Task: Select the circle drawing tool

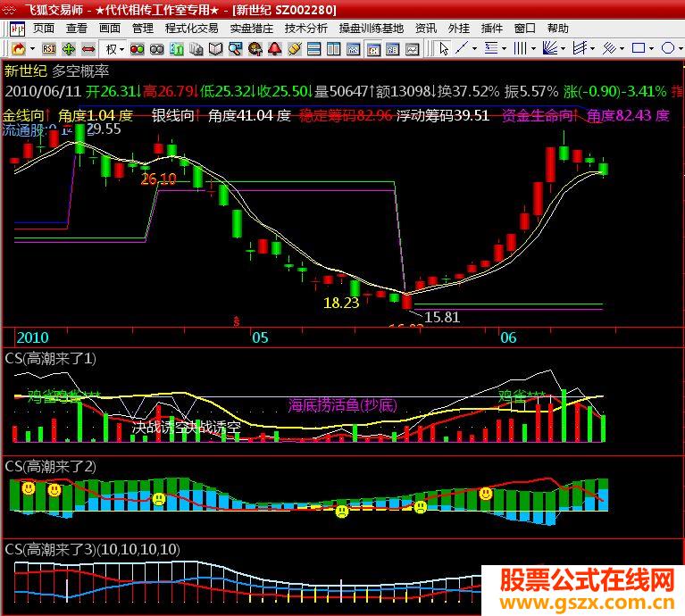Action: (668, 48)
